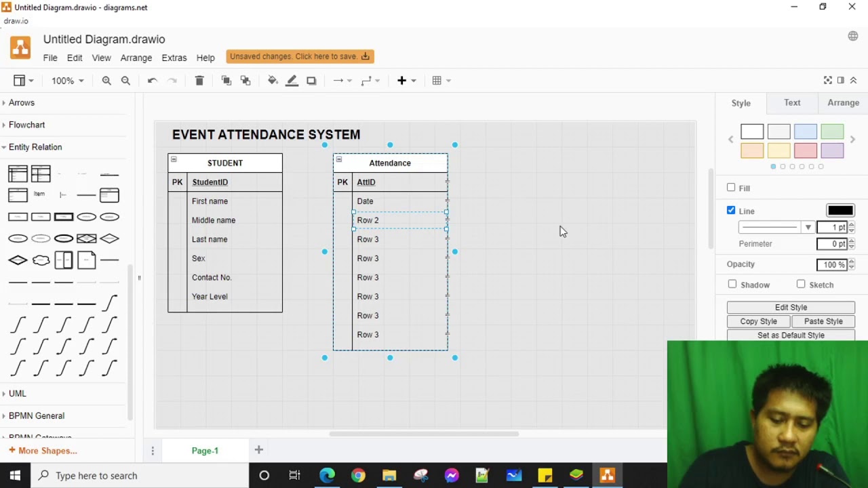Uncheck the Line checkbox
Screen dimensions: 868x488
pos(731,210)
